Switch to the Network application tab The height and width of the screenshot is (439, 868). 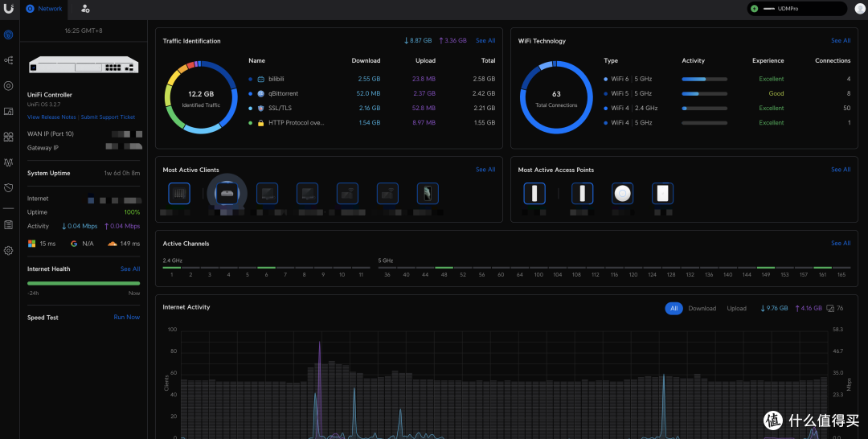44,9
